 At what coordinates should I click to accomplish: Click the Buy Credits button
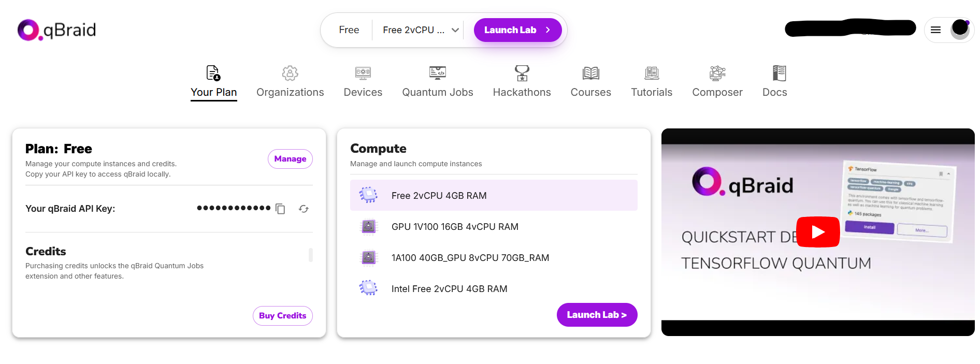tap(282, 316)
